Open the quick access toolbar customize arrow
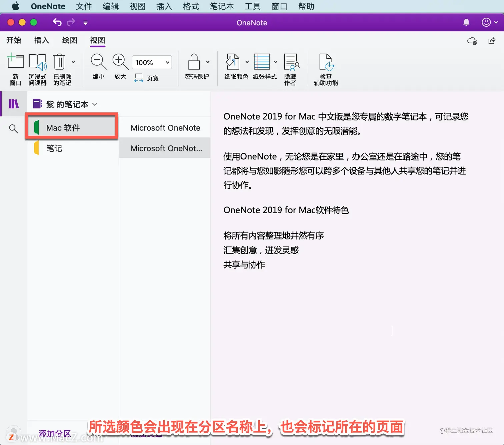 click(85, 23)
